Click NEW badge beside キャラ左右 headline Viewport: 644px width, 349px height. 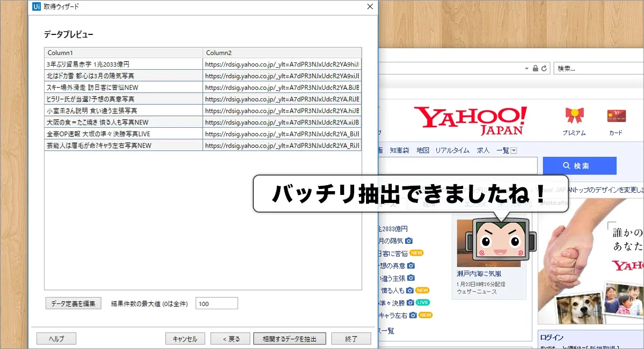point(426,315)
